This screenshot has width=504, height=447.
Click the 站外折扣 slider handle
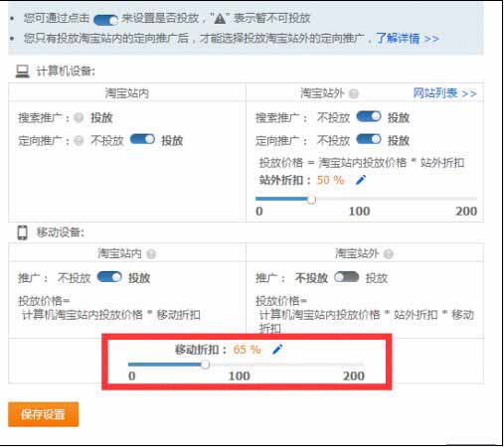point(311,200)
